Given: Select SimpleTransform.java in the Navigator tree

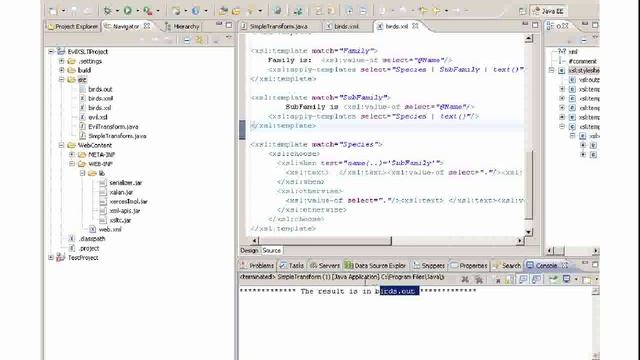Looking at the screenshot, I should (x=117, y=136).
